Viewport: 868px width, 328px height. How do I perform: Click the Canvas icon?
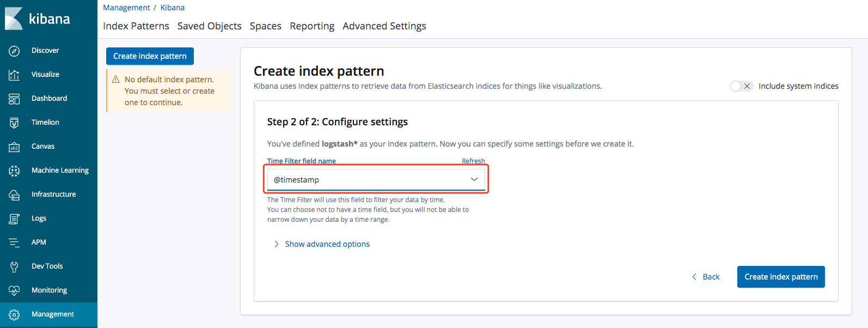click(14, 147)
